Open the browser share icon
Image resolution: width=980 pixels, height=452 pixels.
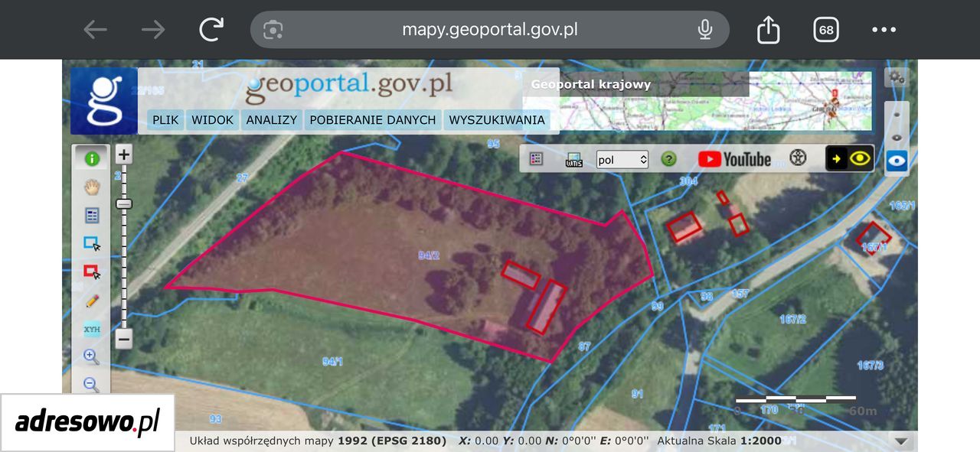click(x=768, y=30)
